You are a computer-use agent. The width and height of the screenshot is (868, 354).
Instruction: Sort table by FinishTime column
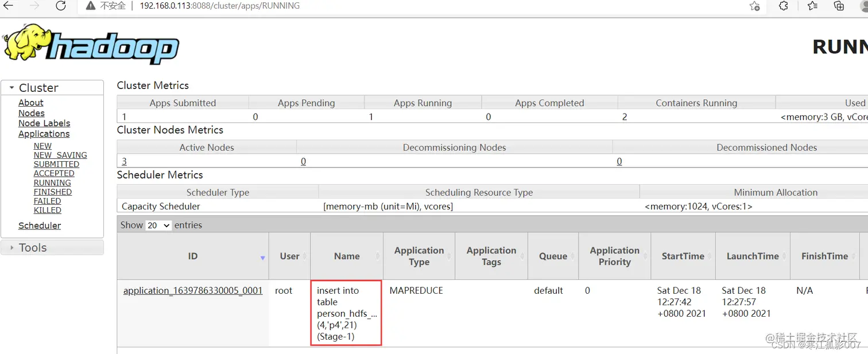click(x=825, y=256)
